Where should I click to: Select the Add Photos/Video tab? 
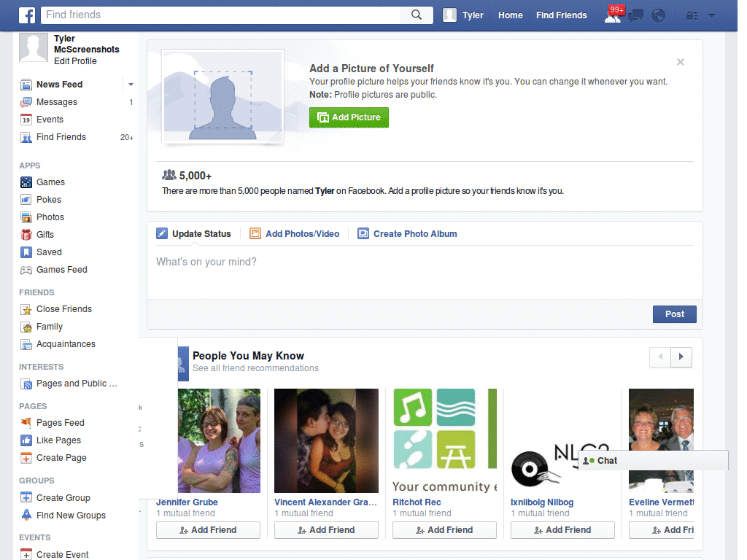tap(295, 234)
